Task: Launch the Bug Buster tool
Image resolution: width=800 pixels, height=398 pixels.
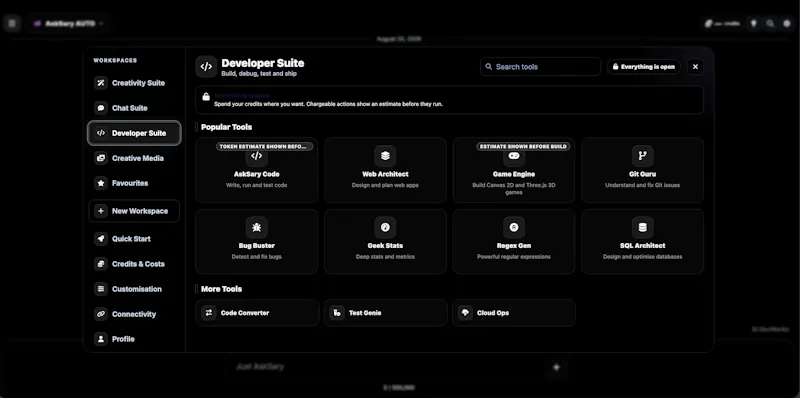Action: point(257,241)
